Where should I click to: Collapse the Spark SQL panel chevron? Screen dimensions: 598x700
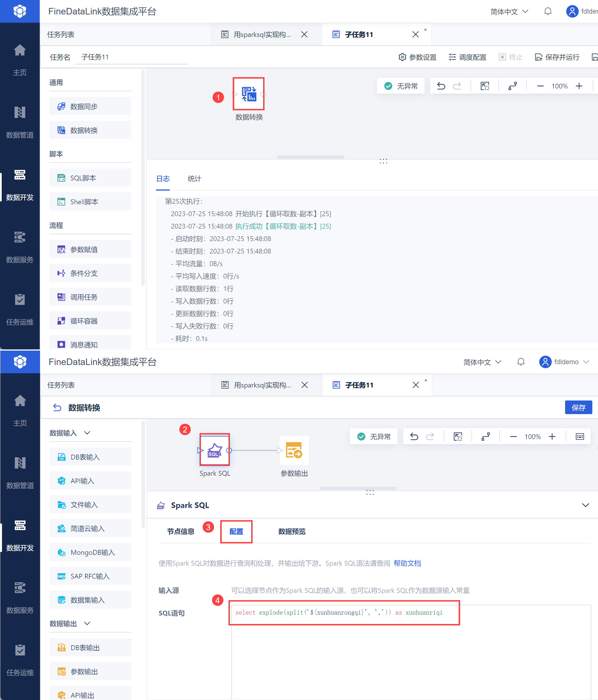point(585,505)
